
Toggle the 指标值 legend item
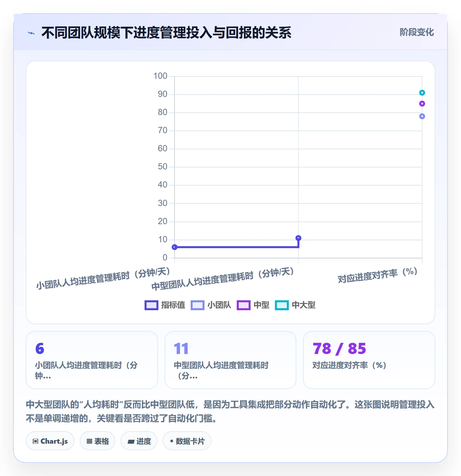(165, 305)
